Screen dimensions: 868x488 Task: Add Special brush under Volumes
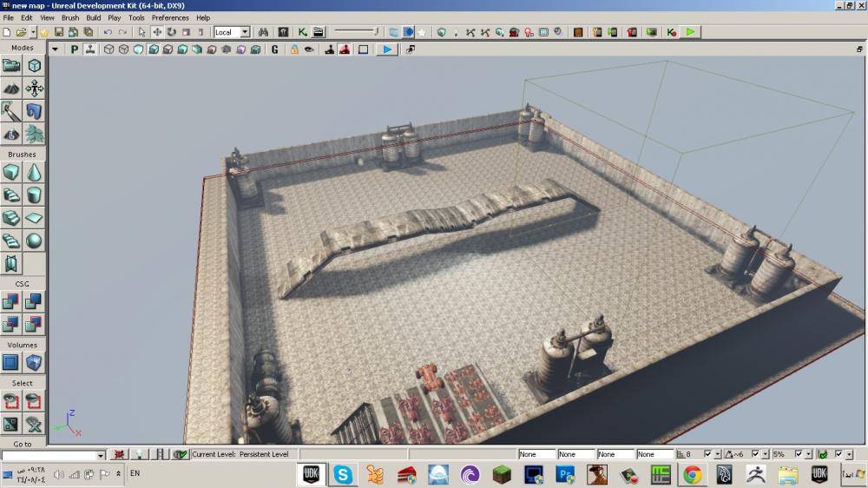tap(11, 363)
